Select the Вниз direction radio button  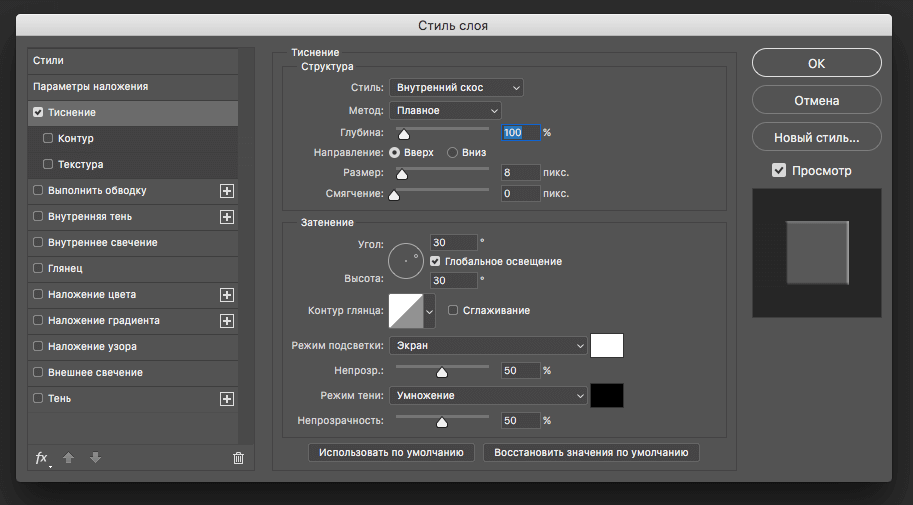453,153
